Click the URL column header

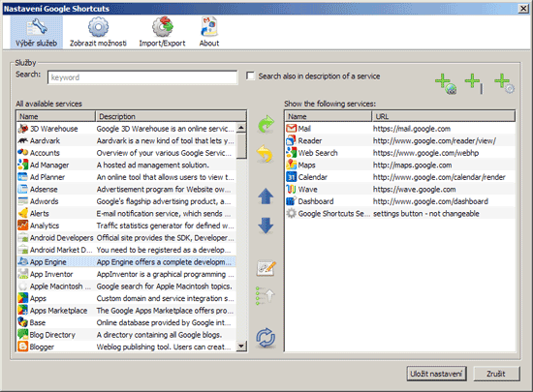click(444, 116)
